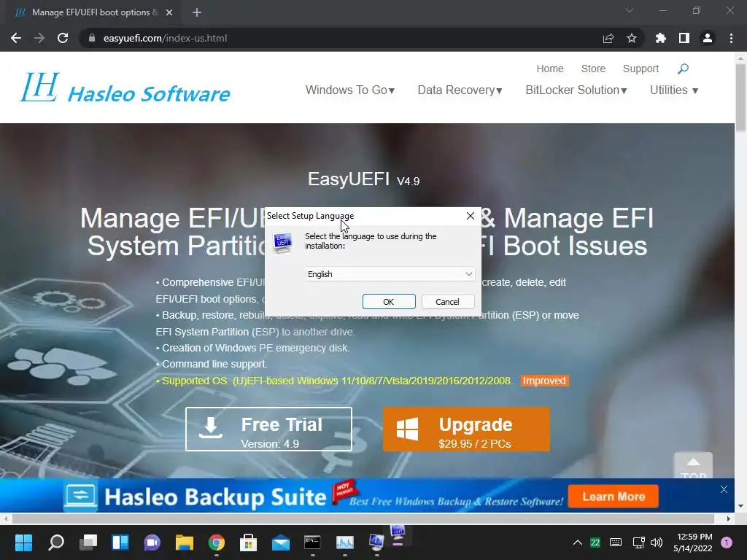747x560 pixels.
Task: Share this page icon in address bar
Action: click(x=608, y=38)
